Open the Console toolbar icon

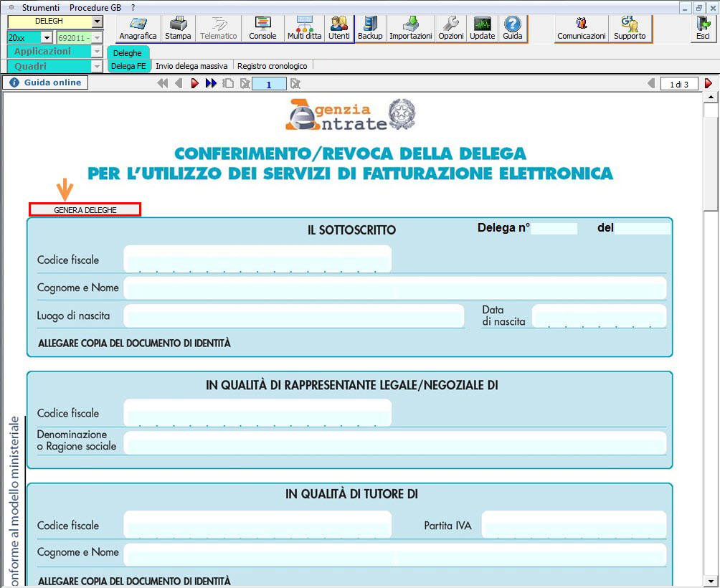262,29
